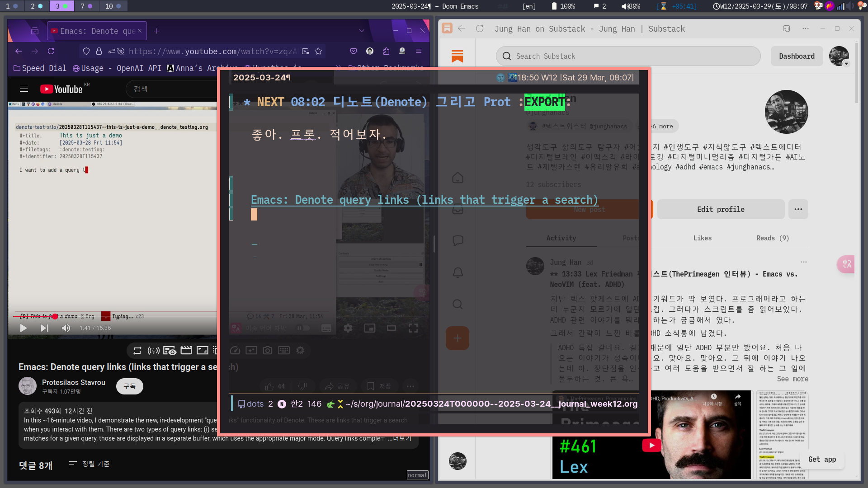This screenshot has width=868, height=488.
Task: Click the screen-fit rectangle icon below the player
Action: tap(203, 350)
